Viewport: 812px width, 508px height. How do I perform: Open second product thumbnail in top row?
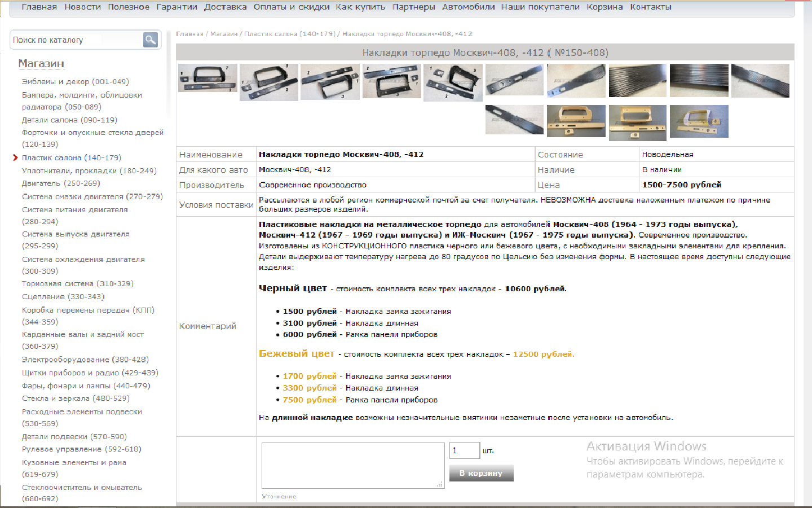pyautogui.click(x=269, y=82)
